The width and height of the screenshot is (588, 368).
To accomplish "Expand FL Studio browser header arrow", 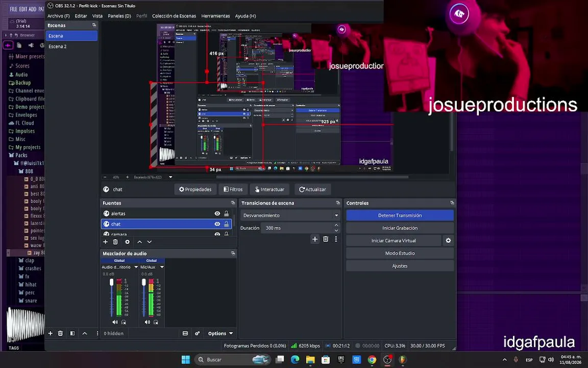I will [x=6, y=35].
